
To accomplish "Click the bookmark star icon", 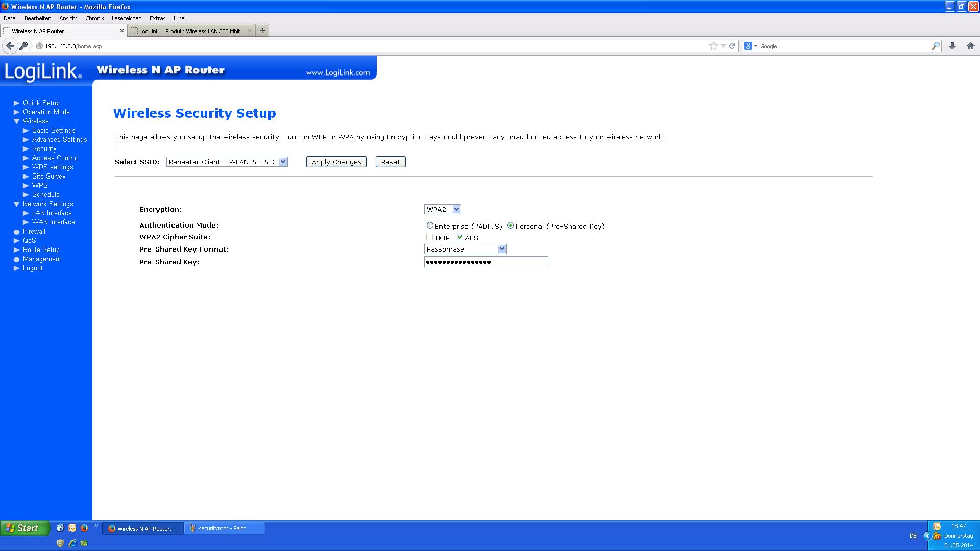I will pyautogui.click(x=713, y=46).
